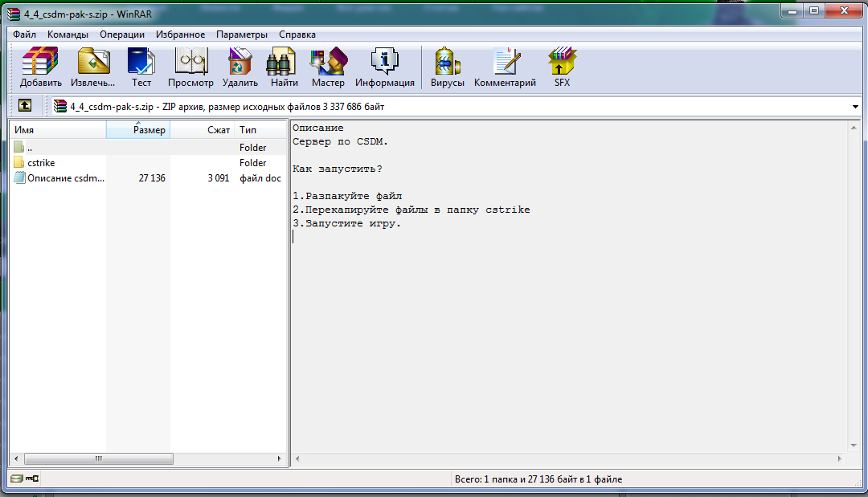Open the Параметры menu
The image size is (868, 497).
(241, 35)
